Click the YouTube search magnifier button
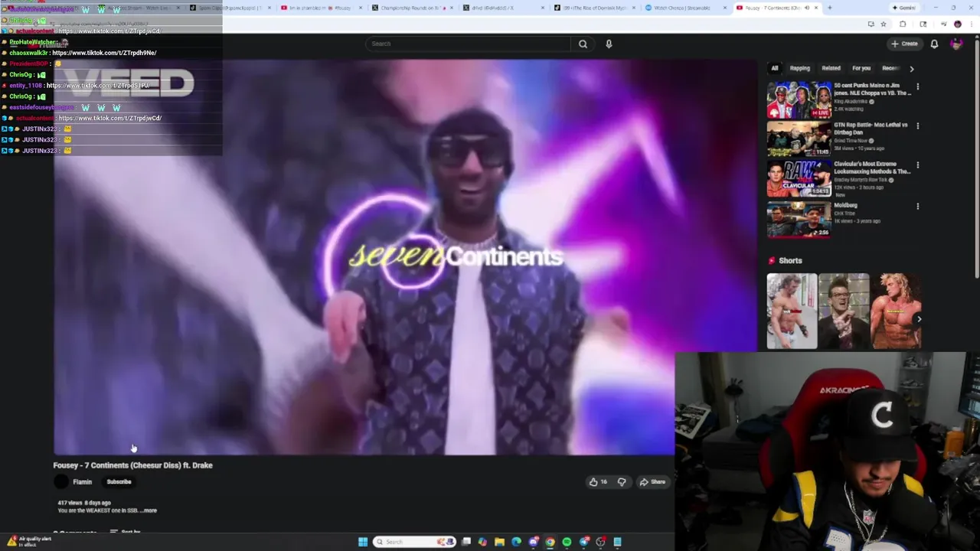The image size is (980, 551). pos(583,44)
